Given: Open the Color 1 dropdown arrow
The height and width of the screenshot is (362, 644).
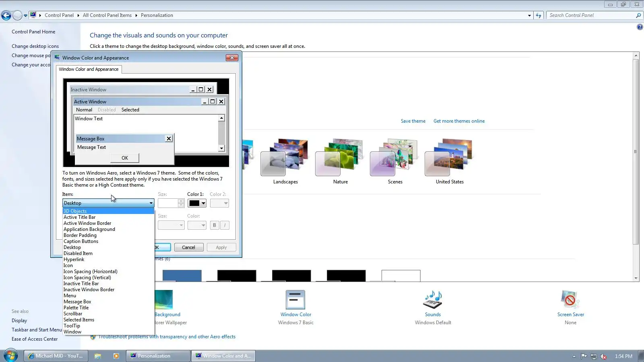Looking at the screenshot, I should [203, 203].
